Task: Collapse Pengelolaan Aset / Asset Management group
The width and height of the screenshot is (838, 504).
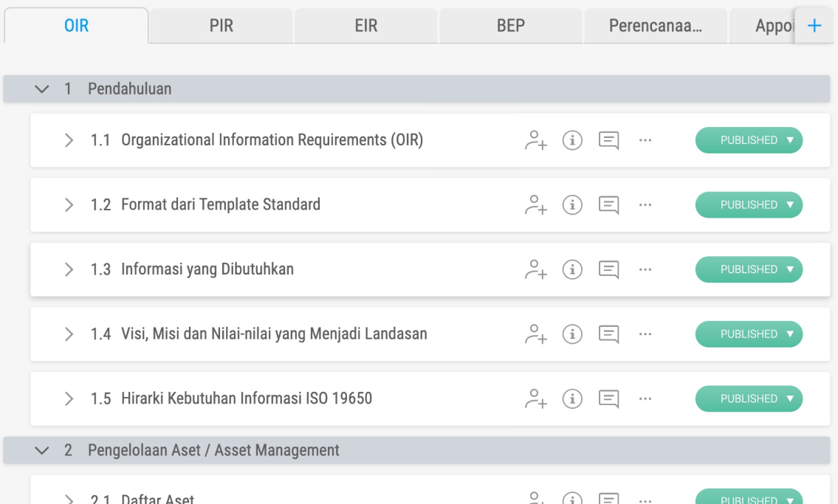Action: [42, 450]
